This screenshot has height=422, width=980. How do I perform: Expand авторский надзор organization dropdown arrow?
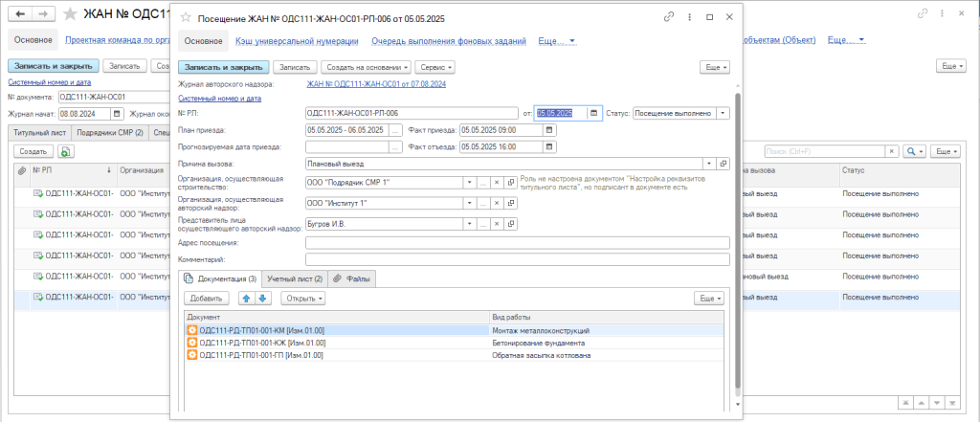(x=470, y=203)
